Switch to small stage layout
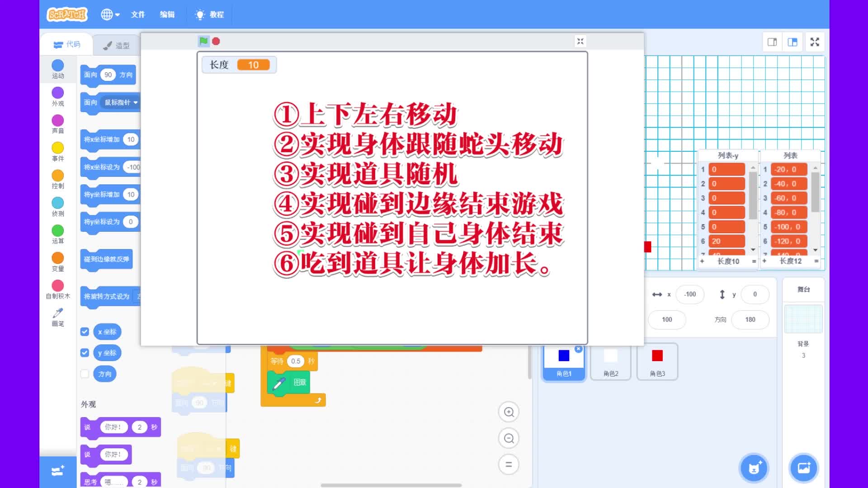 pos(772,42)
